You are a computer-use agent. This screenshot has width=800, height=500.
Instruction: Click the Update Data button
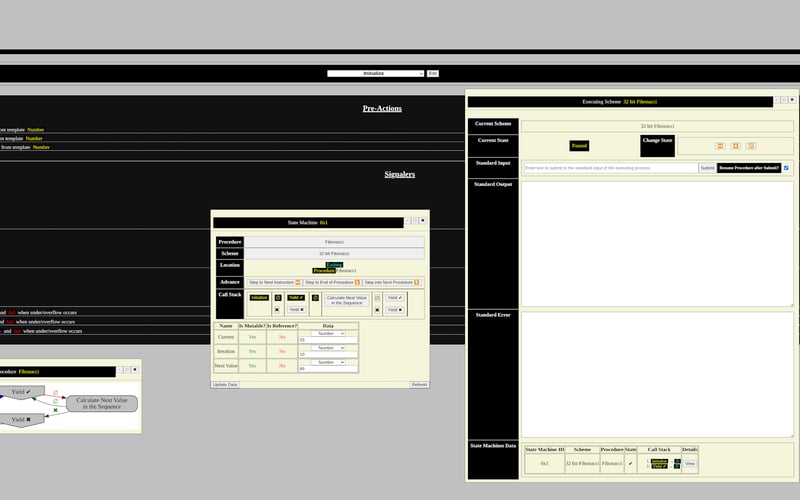225,385
